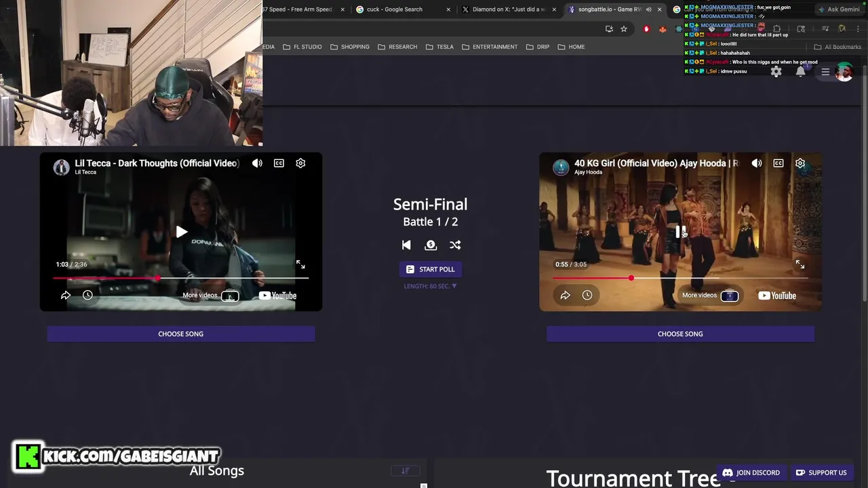The width and height of the screenshot is (868, 488).
Task: Click the dollar coin icon under Battle 1 / 2
Action: coord(431,245)
